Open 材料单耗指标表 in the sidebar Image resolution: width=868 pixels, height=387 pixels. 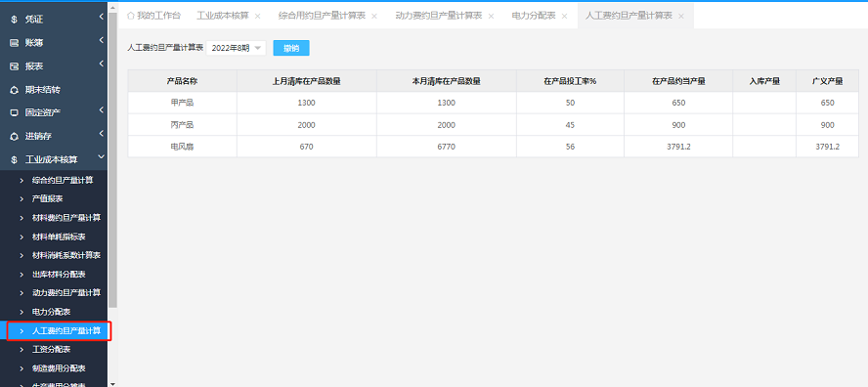(x=60, y=236)
